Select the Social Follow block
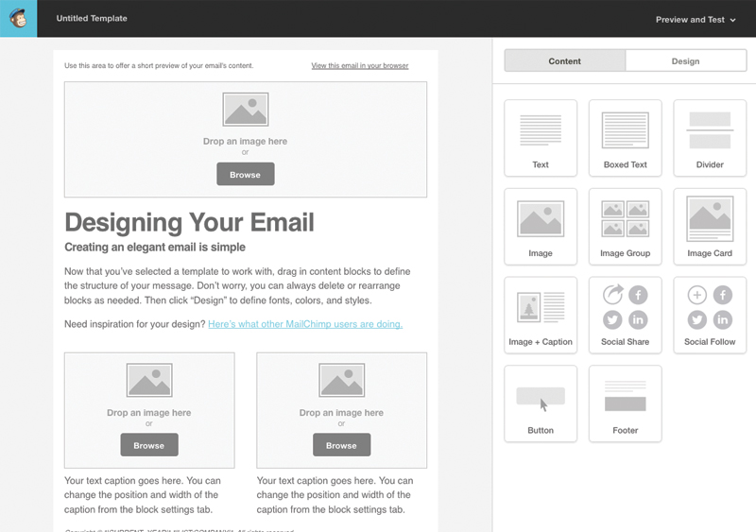Viewport: 756px width, 532px height. point(710,315)
